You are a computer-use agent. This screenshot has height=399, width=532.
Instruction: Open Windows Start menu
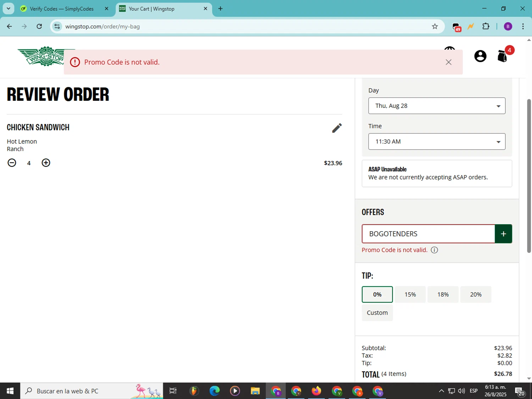click(10, 391)
